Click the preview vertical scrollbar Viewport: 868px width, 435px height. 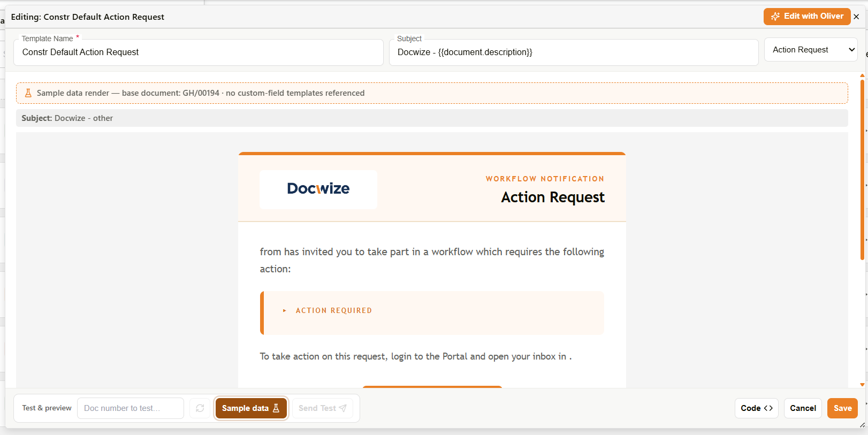pos(862,170)
